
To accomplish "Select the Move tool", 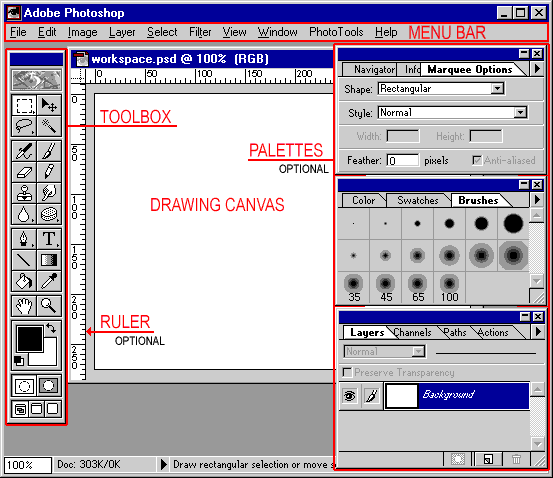I will [x=49, y=105].
